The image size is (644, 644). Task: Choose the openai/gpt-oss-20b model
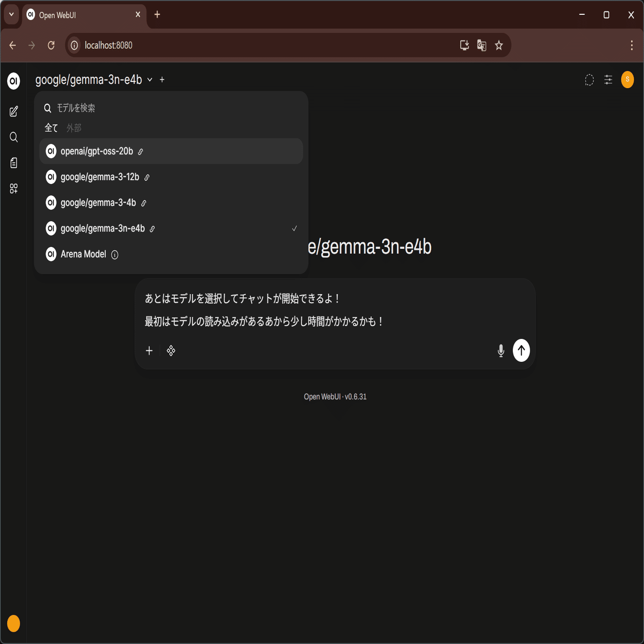coord(171,151)
